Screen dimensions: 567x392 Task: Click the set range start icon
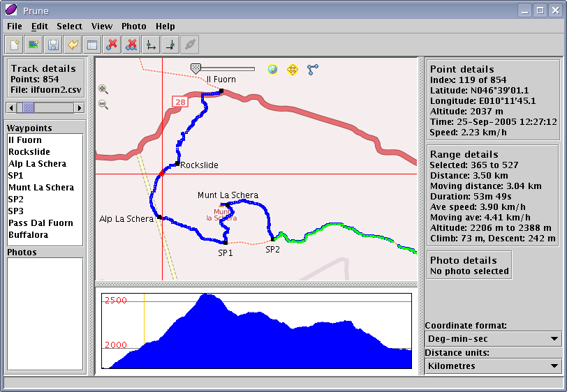point(149,45)
